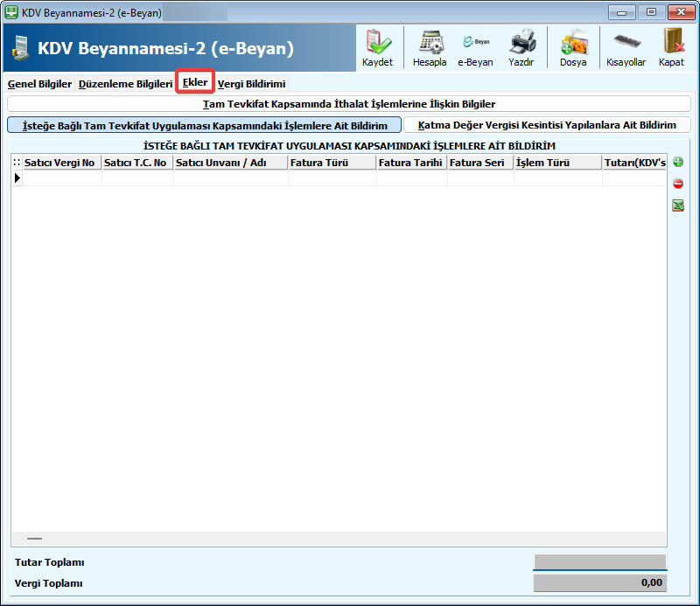Viewport: 700px width, 606px height.
Task: Export grid using Excel icon
Action: (x=678, y=205)
